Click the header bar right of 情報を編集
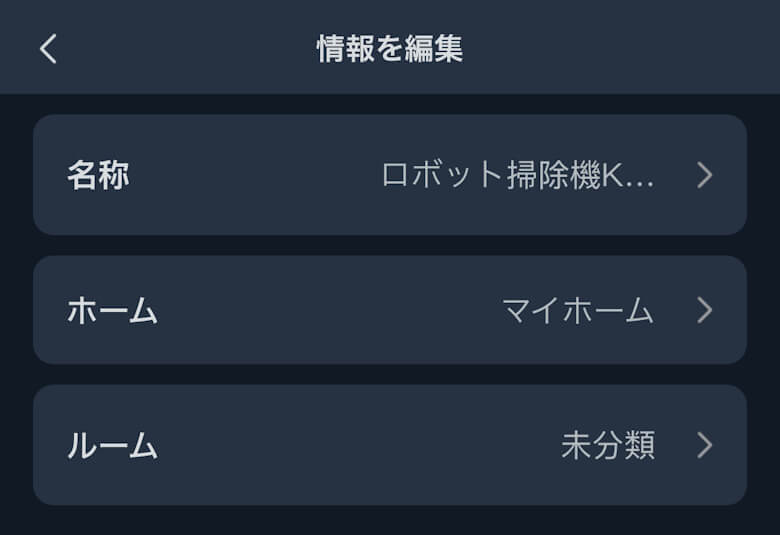Screen dimensions: 780x535 tap(620, 48)
